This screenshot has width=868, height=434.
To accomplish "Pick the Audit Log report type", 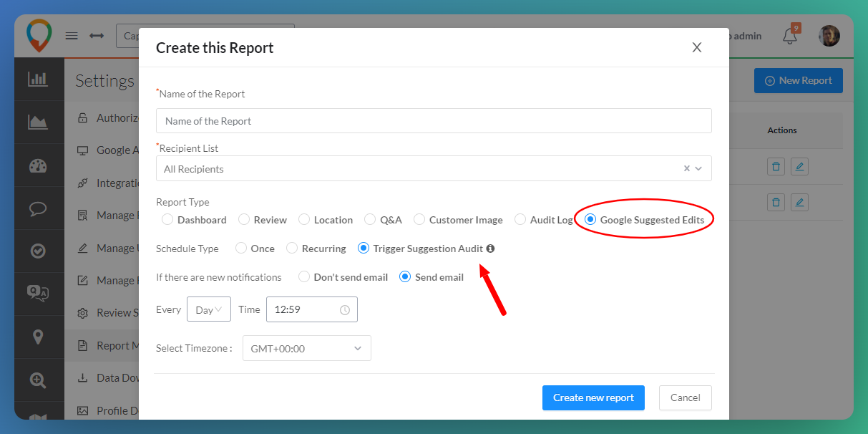I will point(544,220).
